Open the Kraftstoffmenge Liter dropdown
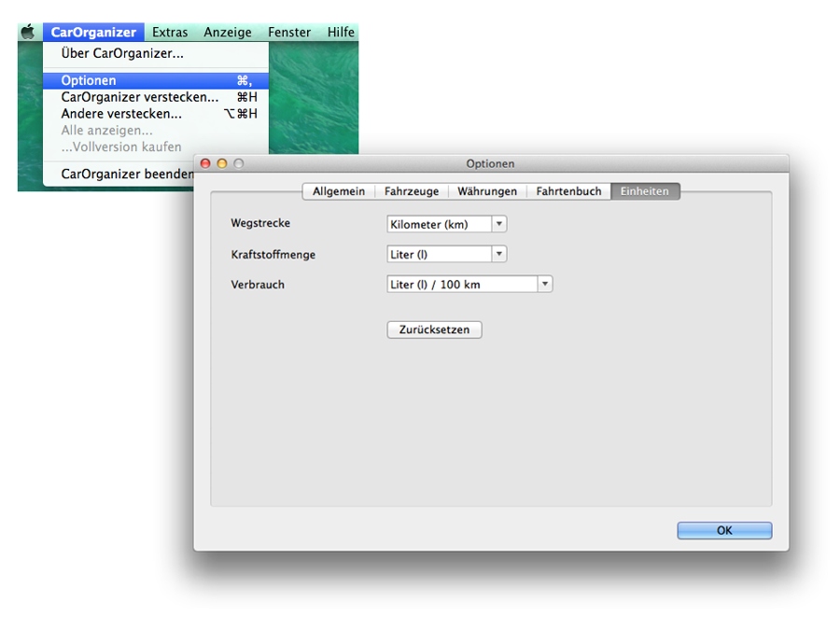Image resolution: width=840 pixels, height=630 pixels. [x=447, y=254]
